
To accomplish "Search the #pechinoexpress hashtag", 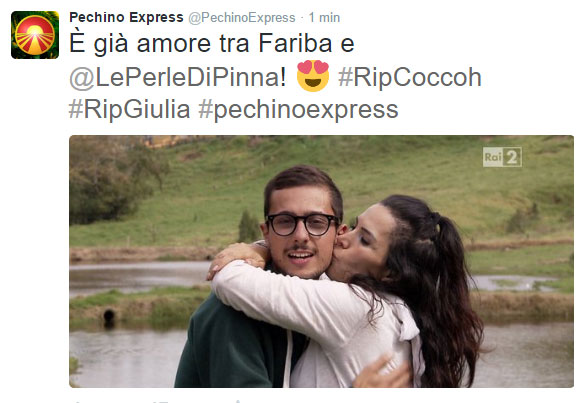I will pos(298,110).
